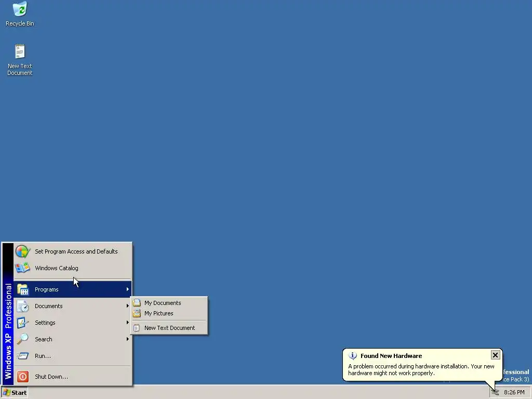Expand the Documents submenu arrow
Image resolution: width=532 pixels, height=399 pixels.
[128, 306]
